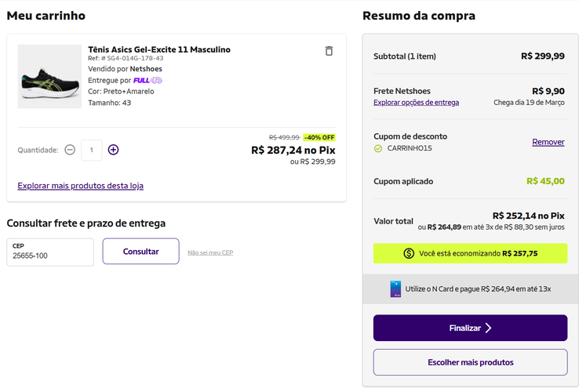The image size is (579, 392).
Task: Click the Meu carrinho heading
Action: coord(46,16)
